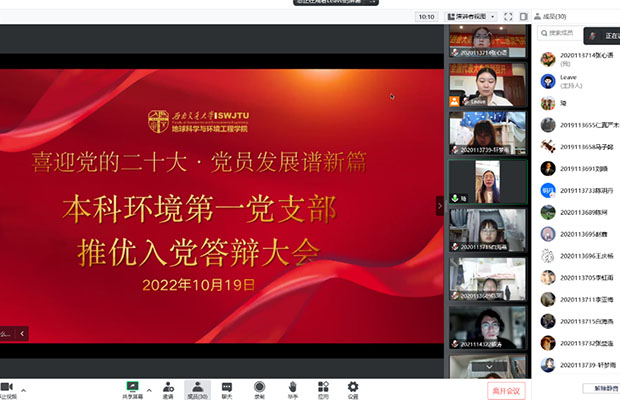Viewport: 620px width, 400px height.
Task: Open the invite participants icon
Action: (x=167, y=386)
